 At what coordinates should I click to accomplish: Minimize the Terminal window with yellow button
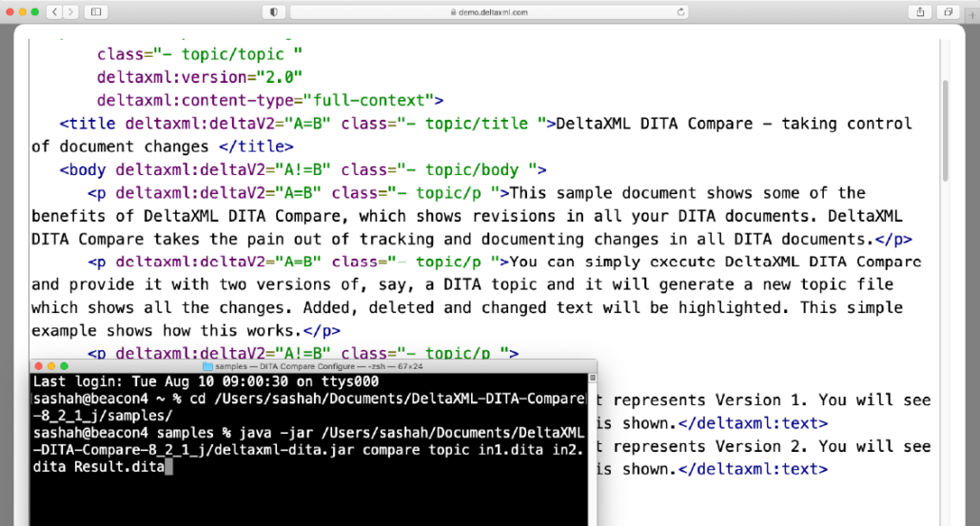(x=51, y=366)
